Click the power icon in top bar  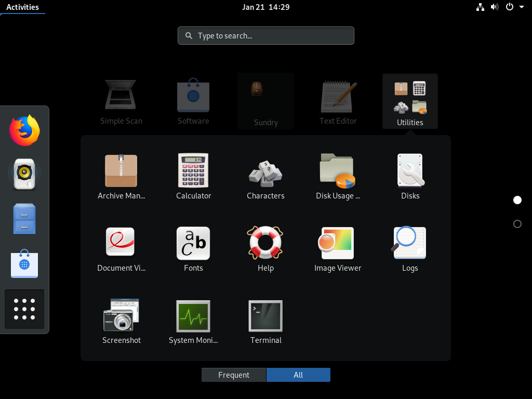[510, 7]
